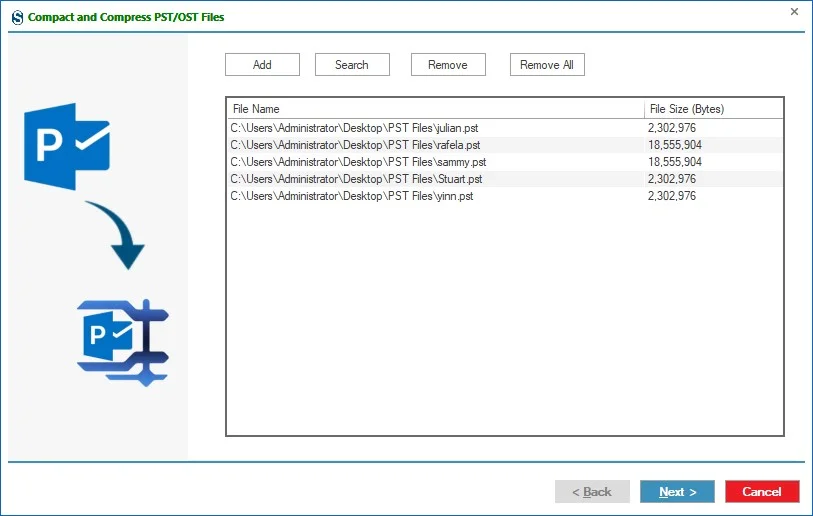The width and height of the screenshot is (813, 516).
Task: Click the size value of rafela.pst
Action: (x=675, y=145)
